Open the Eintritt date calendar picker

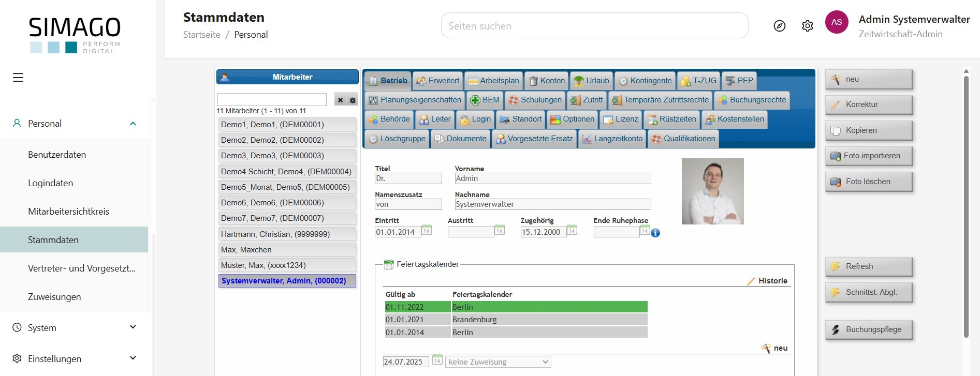(427, 230)
